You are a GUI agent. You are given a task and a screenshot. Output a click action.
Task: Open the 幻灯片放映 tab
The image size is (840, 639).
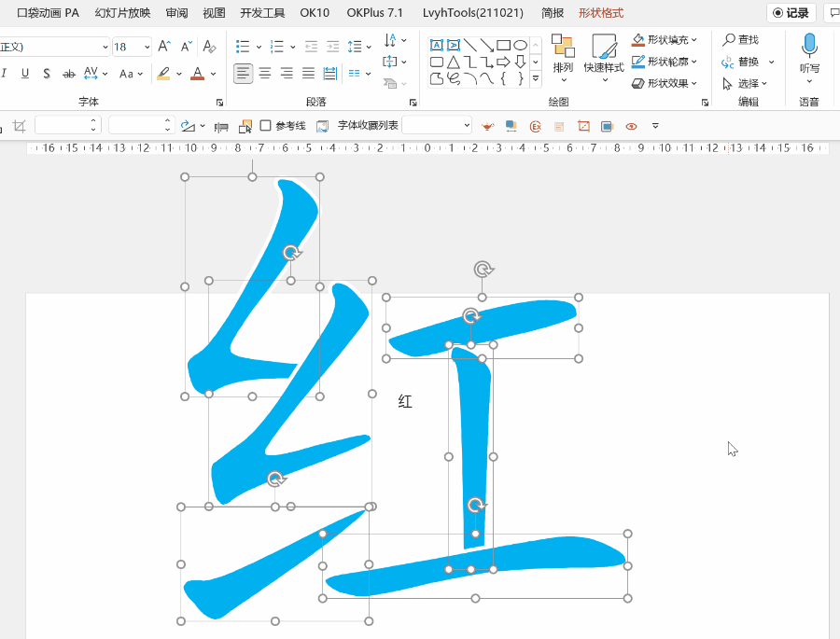coord(122,13)
